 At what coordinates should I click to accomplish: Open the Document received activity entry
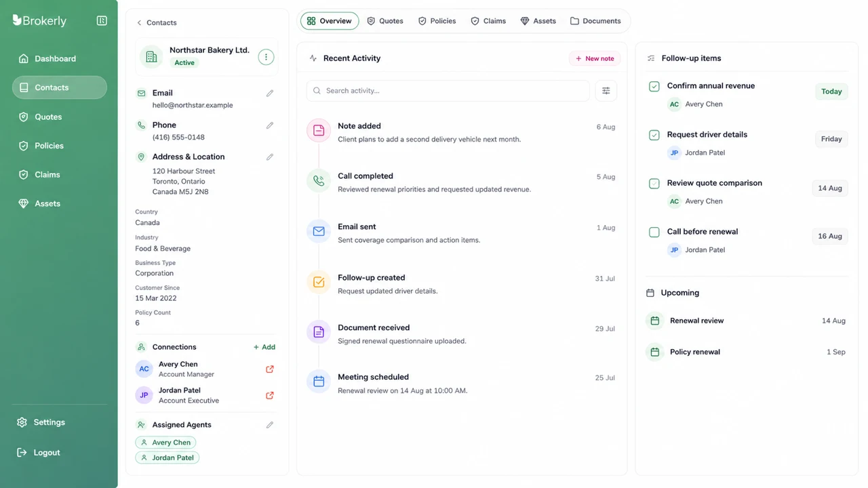[x=461, y=334]
